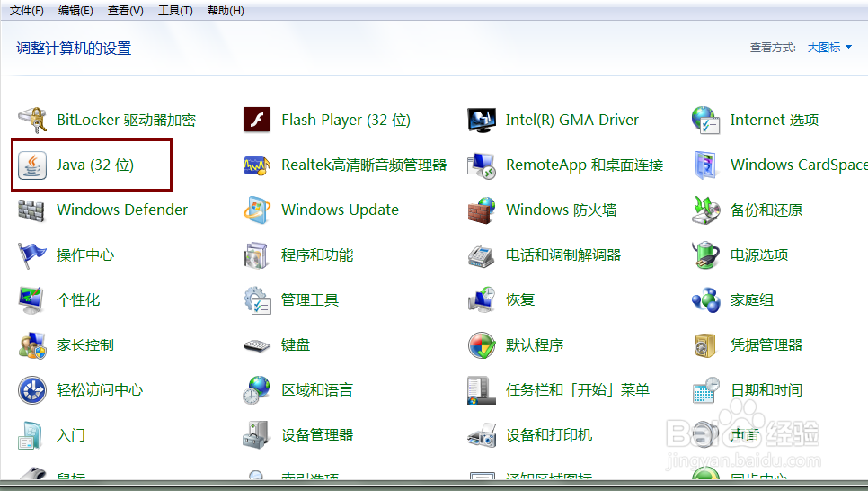Open the 文件(F) menu
The height and width of the screenshot is (491, 868).
[x=27, y=11]
